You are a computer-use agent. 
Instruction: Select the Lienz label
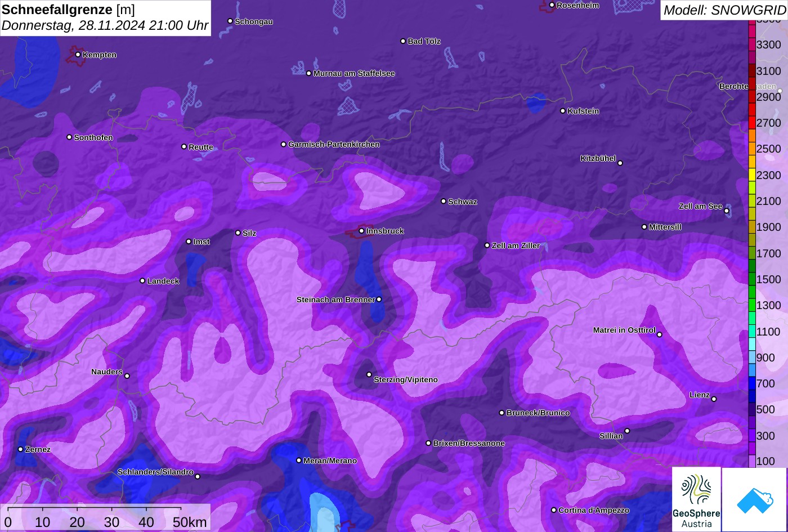700,395
